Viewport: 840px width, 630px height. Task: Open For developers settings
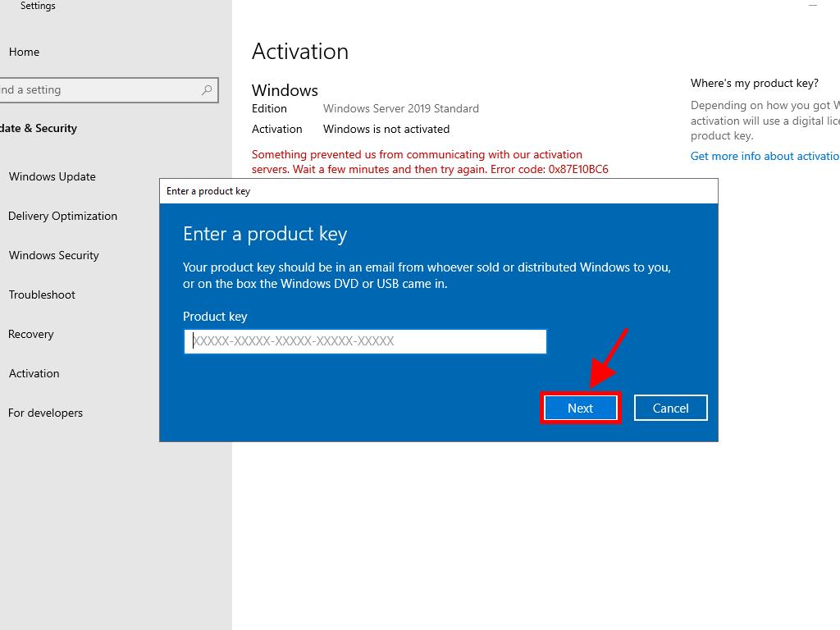point(46,413)
